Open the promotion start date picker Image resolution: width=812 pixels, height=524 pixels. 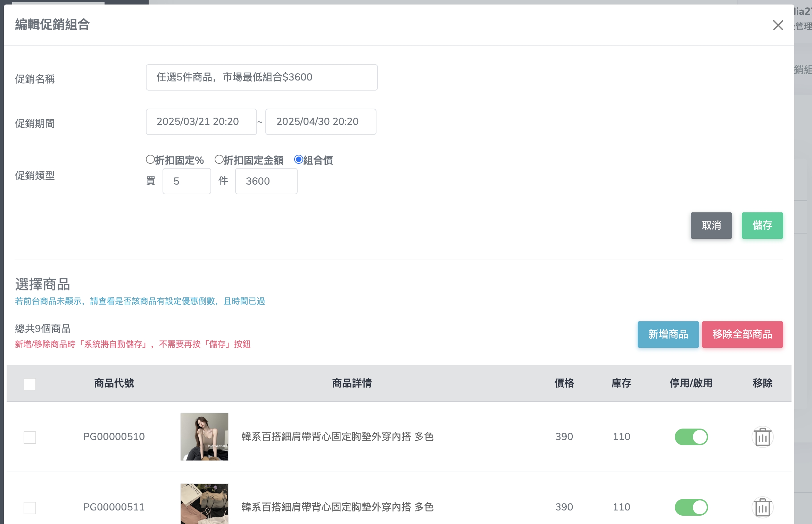point(201,122)
